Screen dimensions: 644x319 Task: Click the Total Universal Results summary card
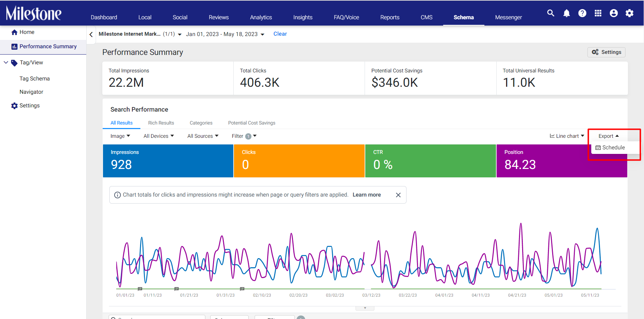coord(562,78)
